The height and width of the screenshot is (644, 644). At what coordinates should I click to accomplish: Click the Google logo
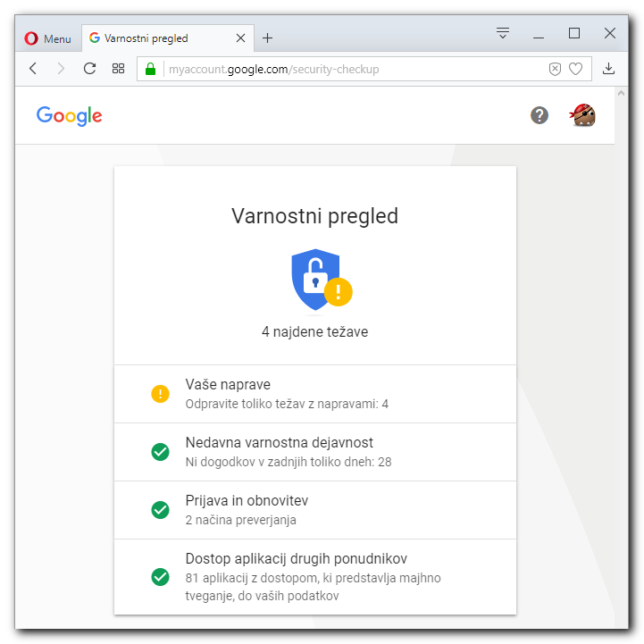pos(70,116)
